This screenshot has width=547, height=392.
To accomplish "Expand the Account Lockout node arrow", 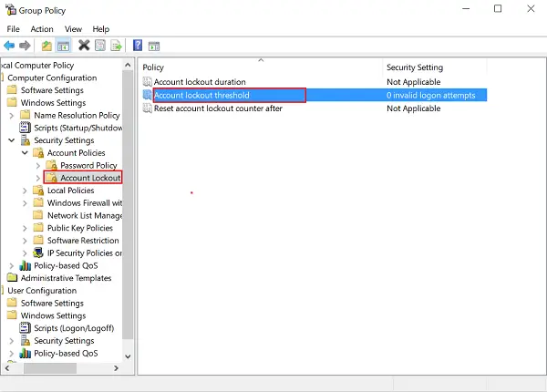I will 38,178.
